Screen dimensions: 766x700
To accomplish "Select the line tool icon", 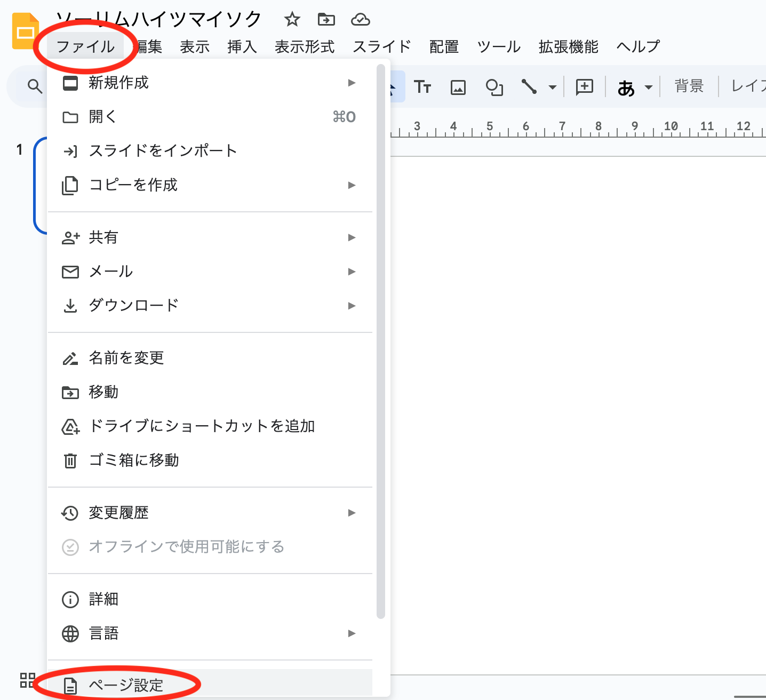I will tap(529, 86).
